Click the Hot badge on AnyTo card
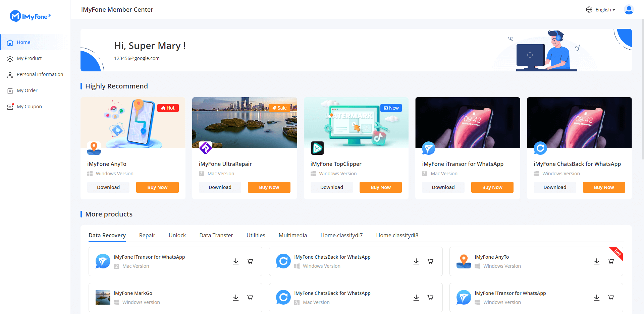644x314 pixels. tap(168, 108)
